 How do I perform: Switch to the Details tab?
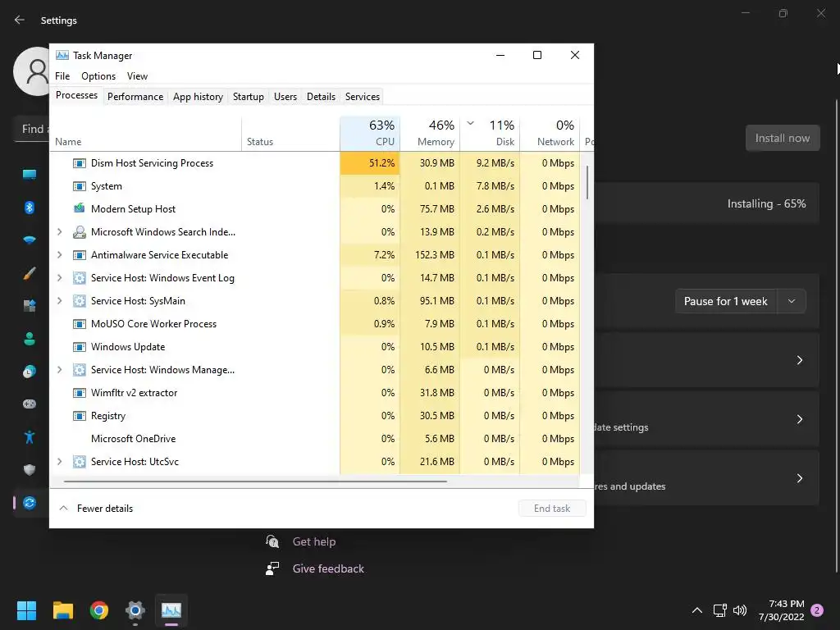321,97
